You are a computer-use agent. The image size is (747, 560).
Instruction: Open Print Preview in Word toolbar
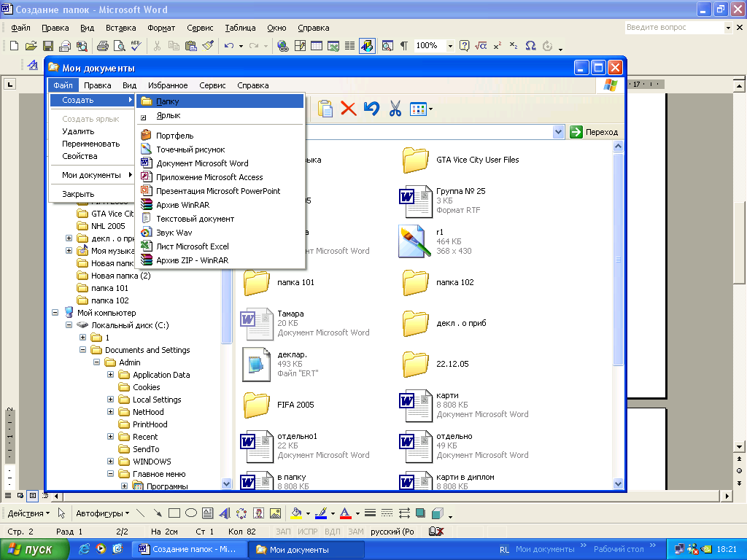[x=119, y=46]
